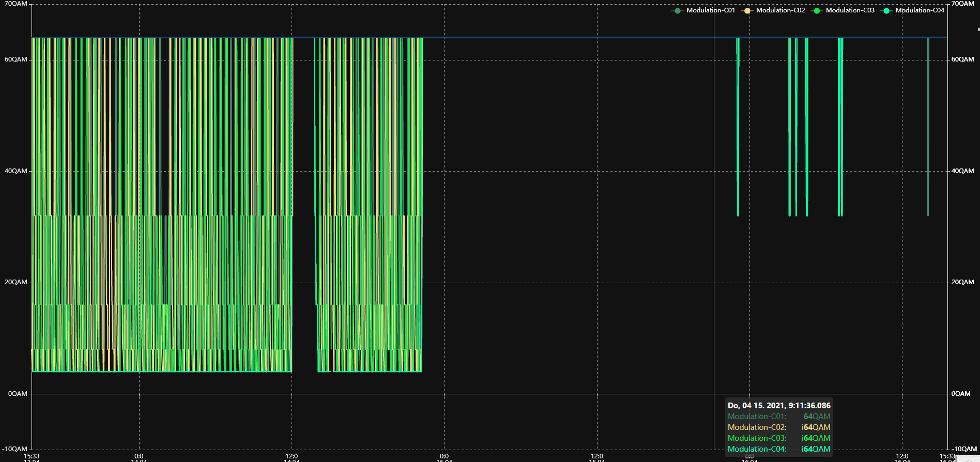Screen dimensions: 980x462
Task: Click the yellow Modulation-C02 legend marker
Action: (747, 11)
